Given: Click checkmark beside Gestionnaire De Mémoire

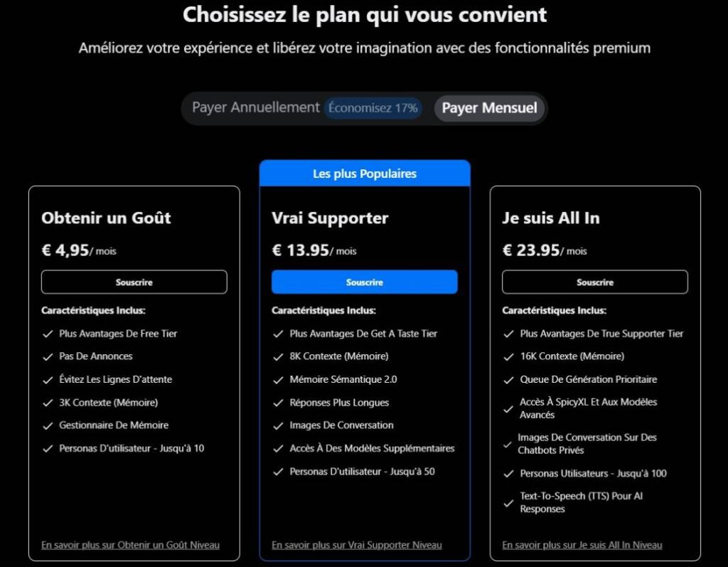Looking at the screenshot, I should 48,425.
